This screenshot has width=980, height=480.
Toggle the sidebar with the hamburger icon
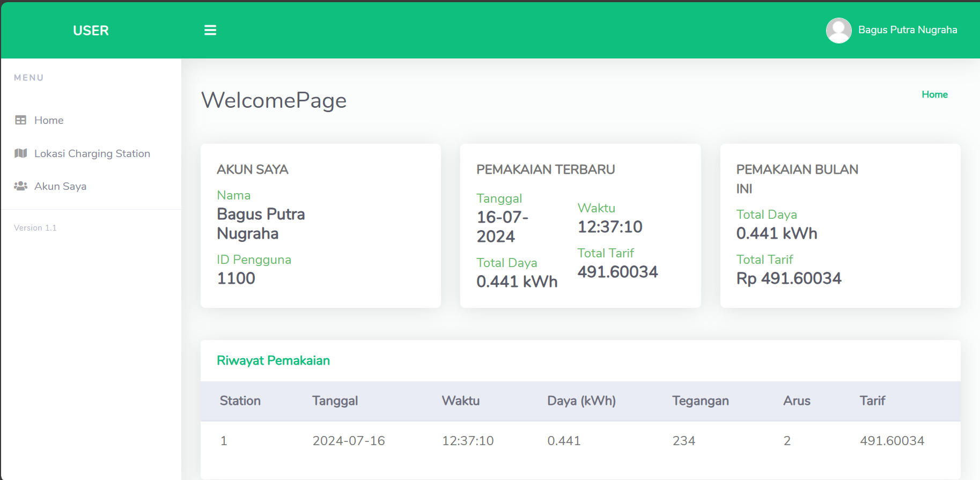[x=210, y=30]
